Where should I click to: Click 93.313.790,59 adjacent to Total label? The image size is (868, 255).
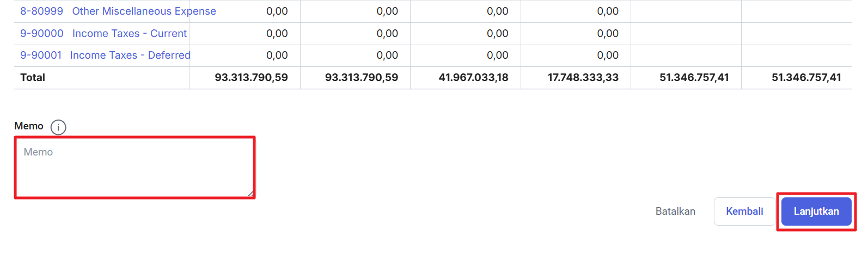pyautogui.click(x=252, y=78)
